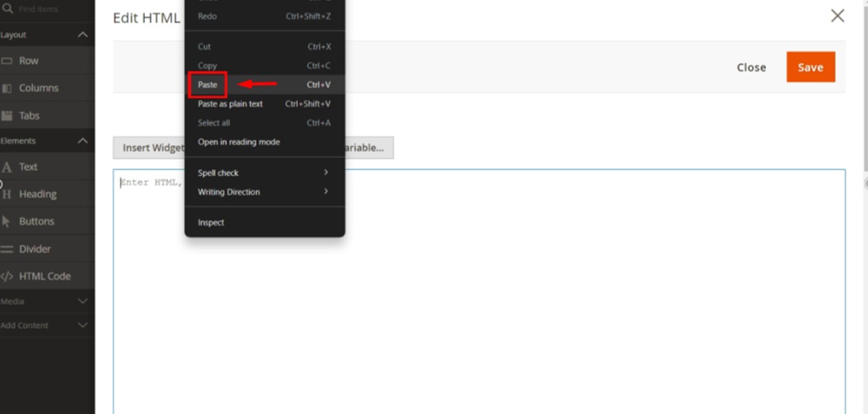Click the Insert Widget button
This screenshot has width=868, height=414.
[149, 148]
